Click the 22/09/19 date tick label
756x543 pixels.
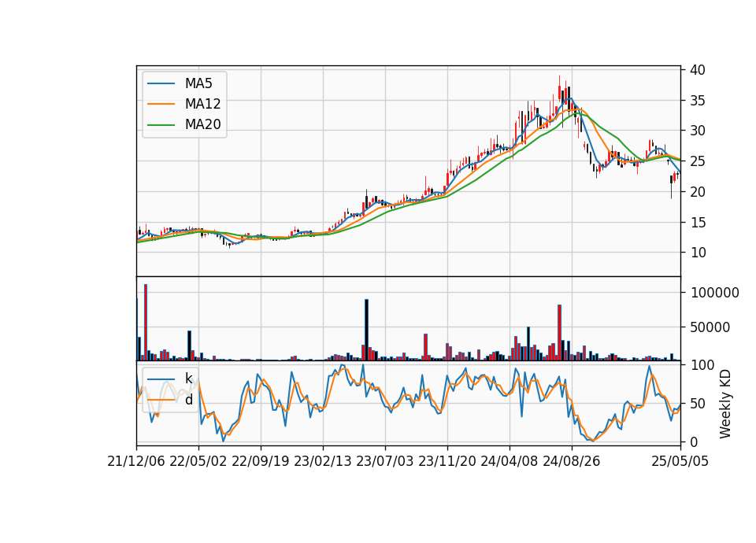(261, 461)
